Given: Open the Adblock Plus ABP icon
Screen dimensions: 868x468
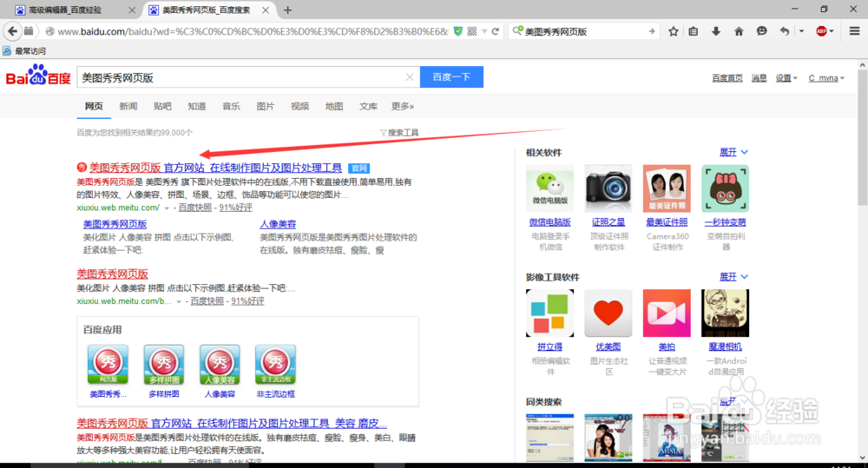Looking at the screenshot, I should (821, 31).
